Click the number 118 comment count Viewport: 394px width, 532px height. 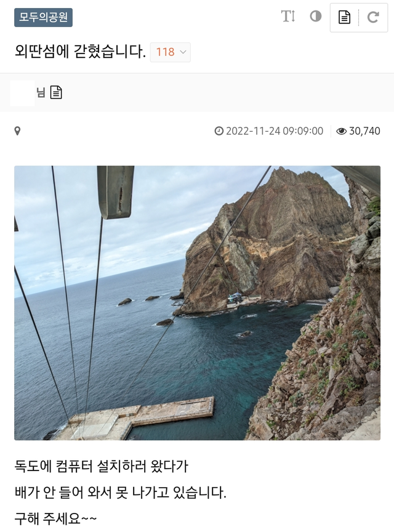(x=165, y=52)
